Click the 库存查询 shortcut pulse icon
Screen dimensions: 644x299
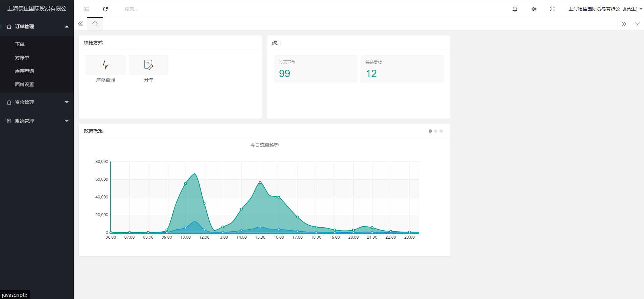(x=105, y=65)
